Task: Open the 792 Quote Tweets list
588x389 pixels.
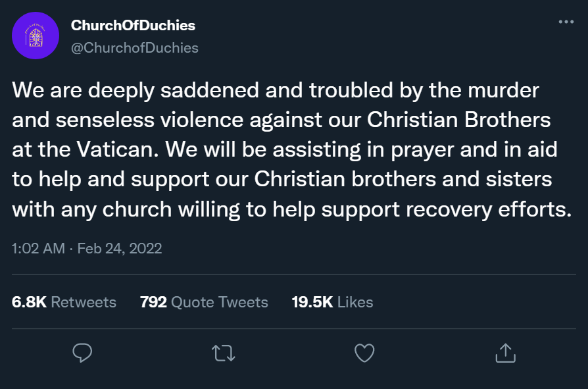Action: 203,301
